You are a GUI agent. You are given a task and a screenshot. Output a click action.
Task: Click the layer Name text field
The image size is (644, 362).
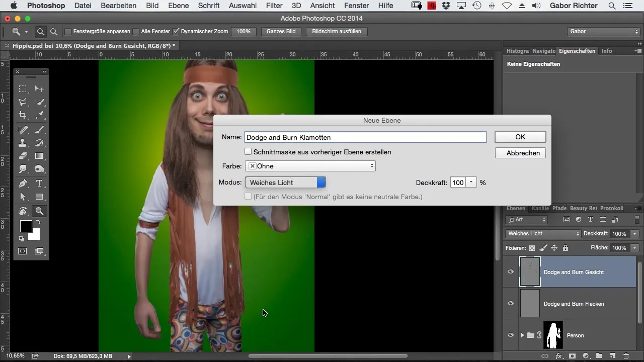pos(365,137)
